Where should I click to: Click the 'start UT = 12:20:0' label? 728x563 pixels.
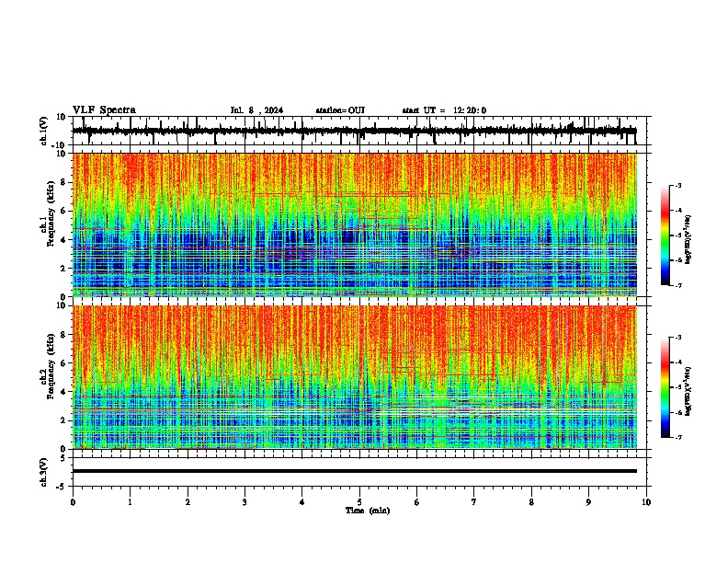click(444, 110)
